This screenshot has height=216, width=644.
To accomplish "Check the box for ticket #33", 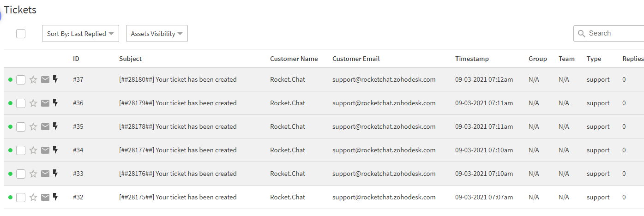I will (x=21, y=174).
